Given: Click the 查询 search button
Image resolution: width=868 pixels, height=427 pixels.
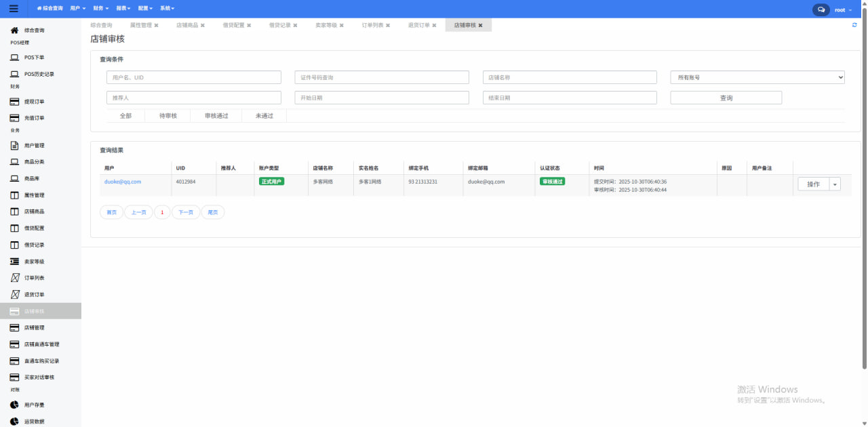Looking at the screenshot, I should (726, 98).
